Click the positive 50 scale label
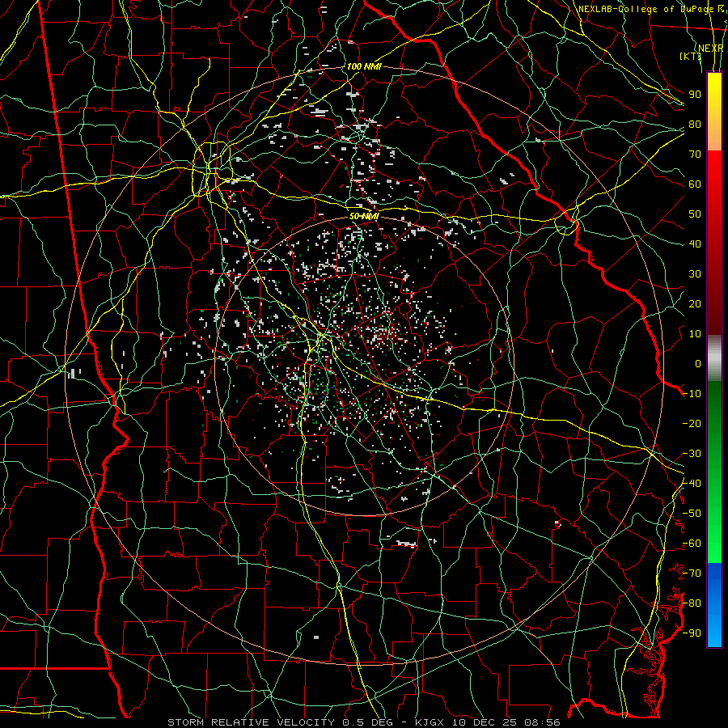Image resolution: width=728 pixels, height=728 pixels. pos(695,214)
